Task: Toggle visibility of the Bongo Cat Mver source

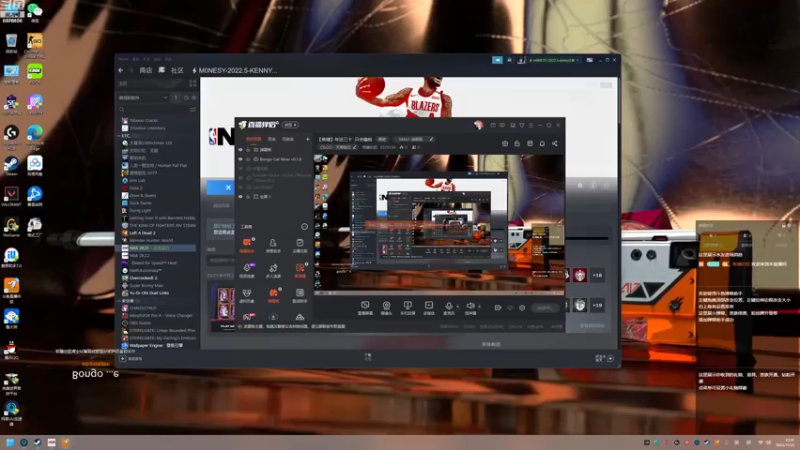Action: 241,159
